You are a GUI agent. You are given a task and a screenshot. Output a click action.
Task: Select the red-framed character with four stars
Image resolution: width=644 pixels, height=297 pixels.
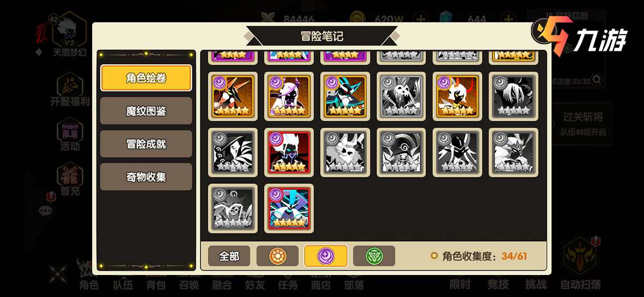[289, 152]
